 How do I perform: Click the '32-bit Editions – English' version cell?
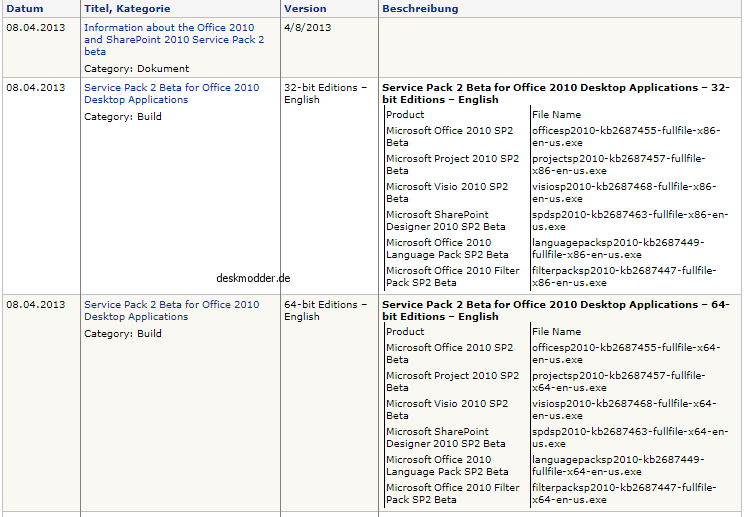click(x=326, y=93)
